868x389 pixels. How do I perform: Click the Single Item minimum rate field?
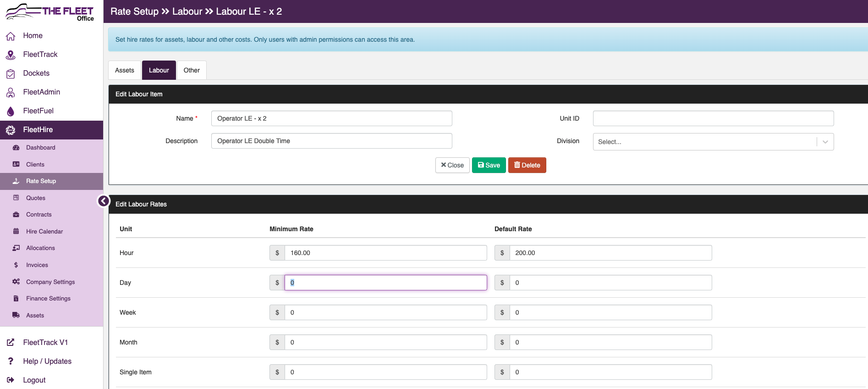click(x=386, y=372)
